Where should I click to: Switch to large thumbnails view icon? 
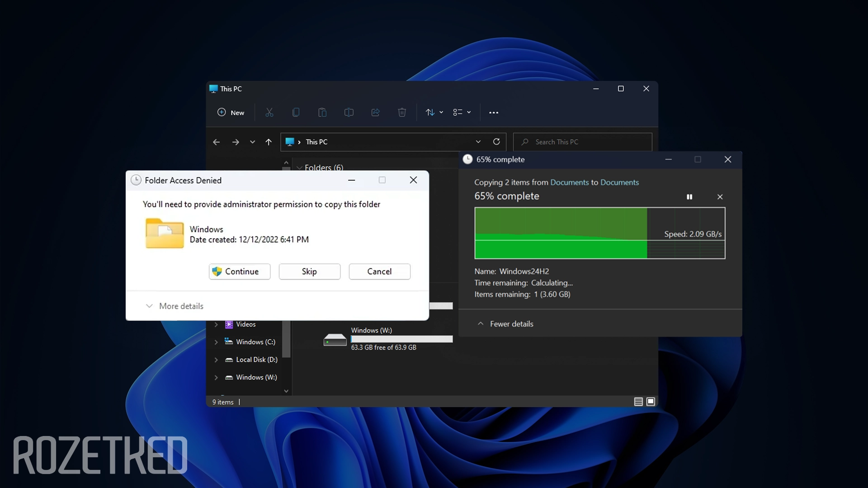[651, 402]
